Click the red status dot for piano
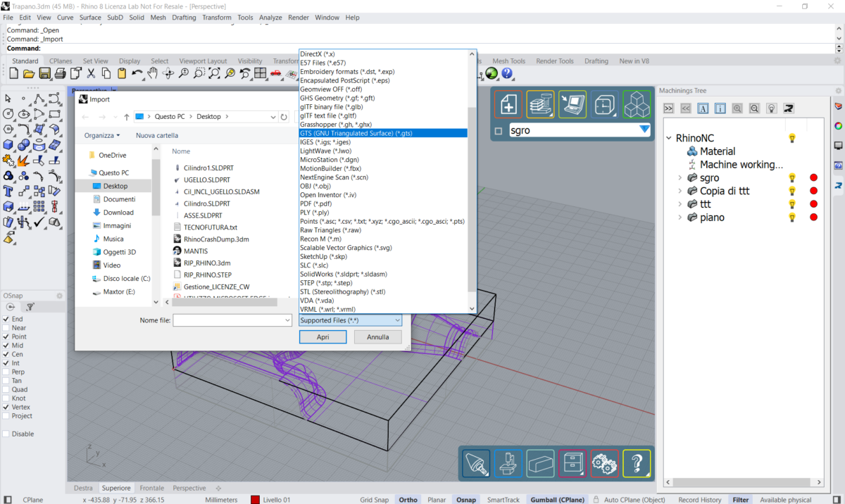Image resolution: width=845 pixels, height=504 pixels. pyautogui.click(x=813, y=218)
